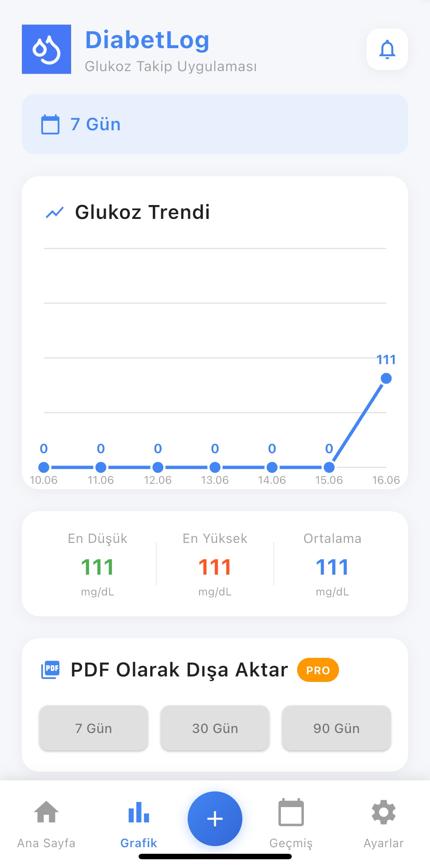This screenshot has width=430, height=868.
Task: Tap the trend line icon next to Glukoz Trendi
Action: pyautogui.click(x=55, y=212)
